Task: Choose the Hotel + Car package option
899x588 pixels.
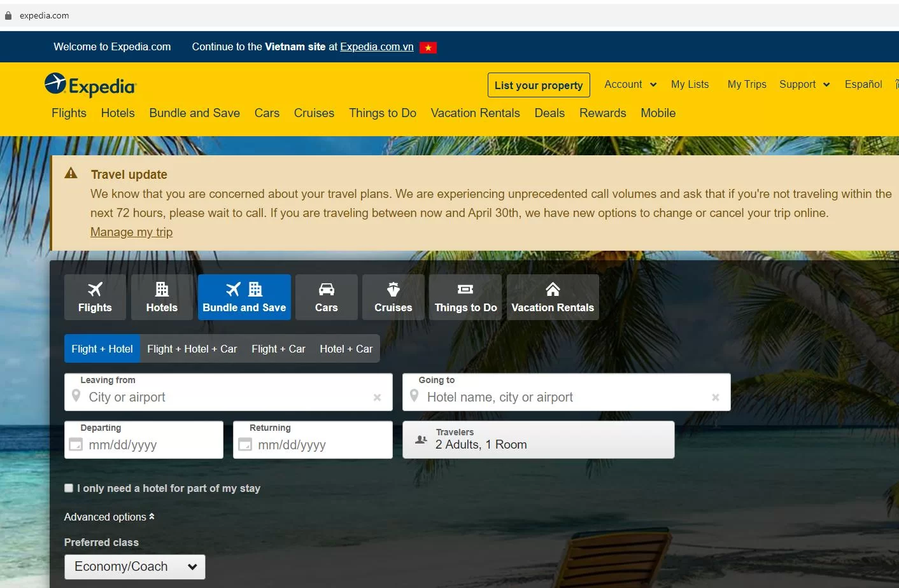Action: pyautogui.click(x=346, y=349)
